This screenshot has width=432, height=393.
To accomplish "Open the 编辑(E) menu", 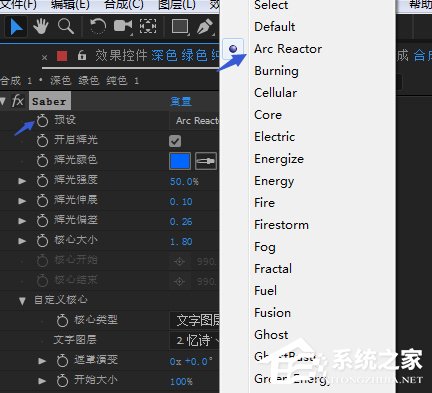I will coord(70,5).
